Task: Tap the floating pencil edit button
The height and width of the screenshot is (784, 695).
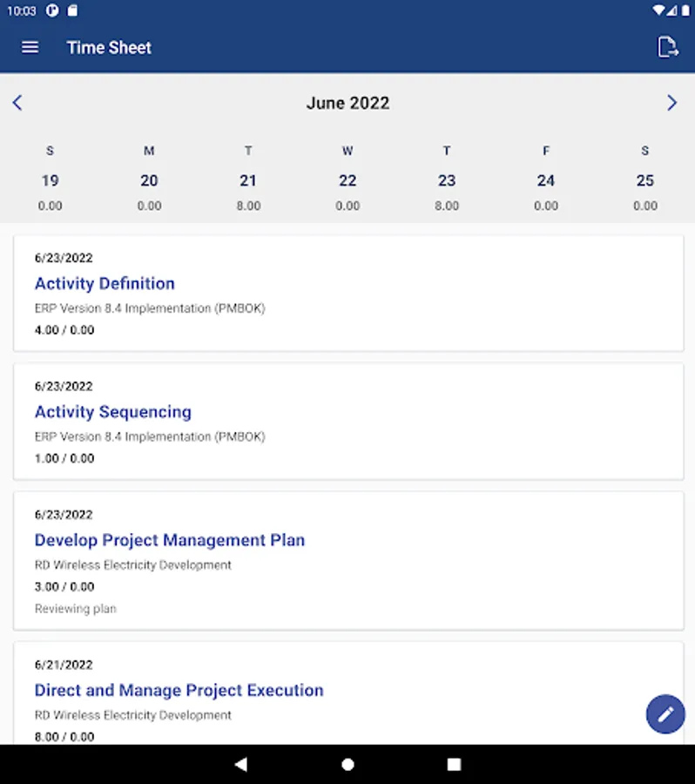Action: pyautogui.click(x=665, y=714)
